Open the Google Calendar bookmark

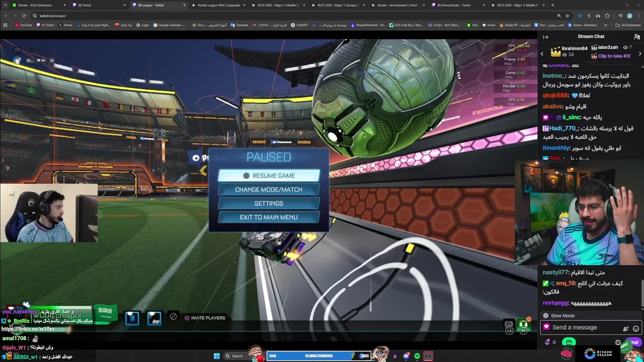pyautogui.click(x=170, y=25)
